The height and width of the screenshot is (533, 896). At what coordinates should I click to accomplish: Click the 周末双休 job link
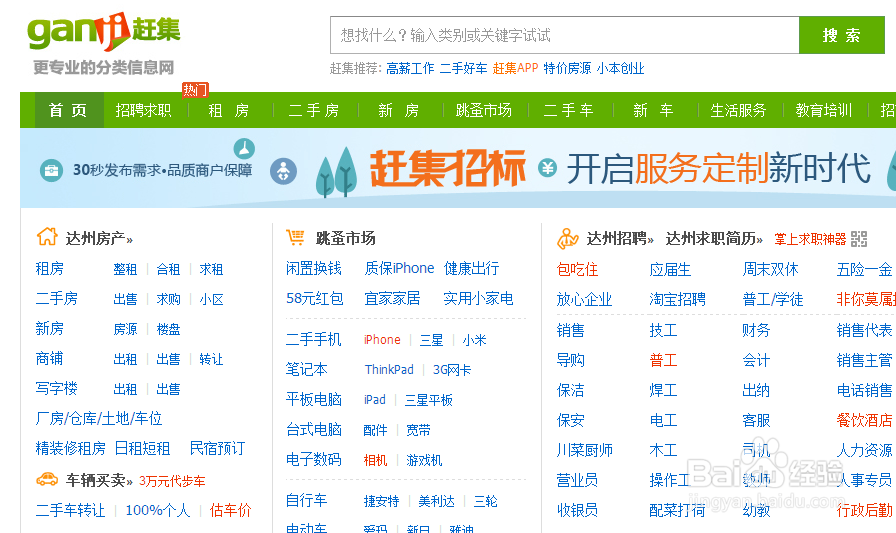coord(770,270)
